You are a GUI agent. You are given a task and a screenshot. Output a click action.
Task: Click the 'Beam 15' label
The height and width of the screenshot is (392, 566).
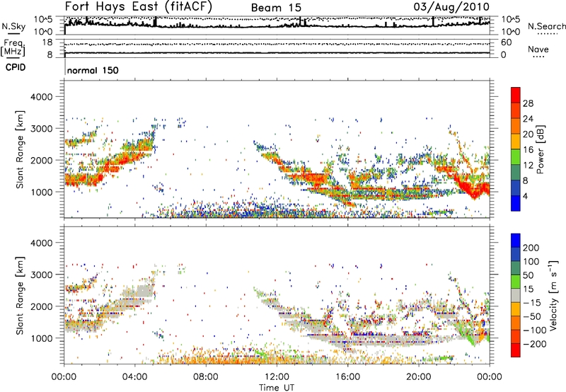pos(276,8)
